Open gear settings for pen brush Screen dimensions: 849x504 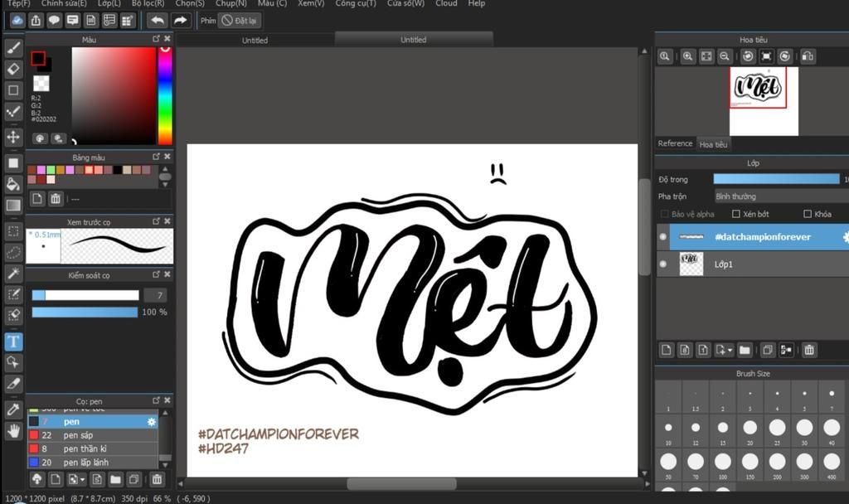click(x=151, y=422)
